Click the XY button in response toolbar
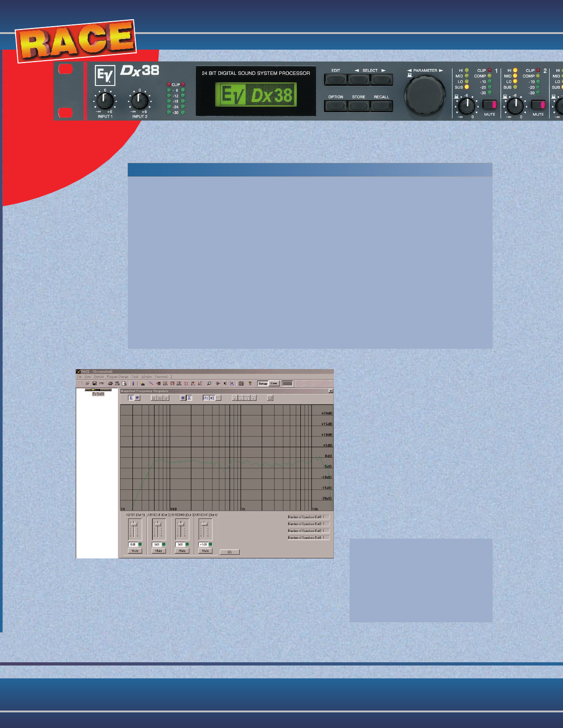The width and height of the screenshot is (563, 728). pos(218,398)
